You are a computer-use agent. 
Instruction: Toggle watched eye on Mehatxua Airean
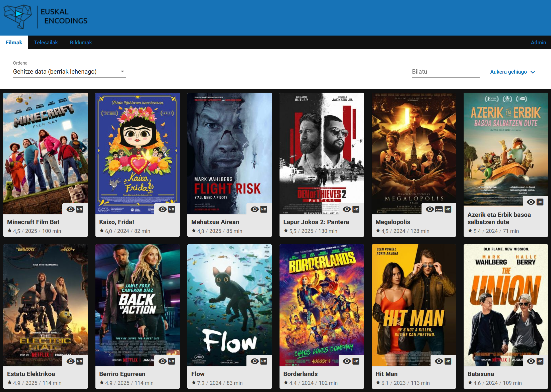pyautogui.click(x=255, y=209)
